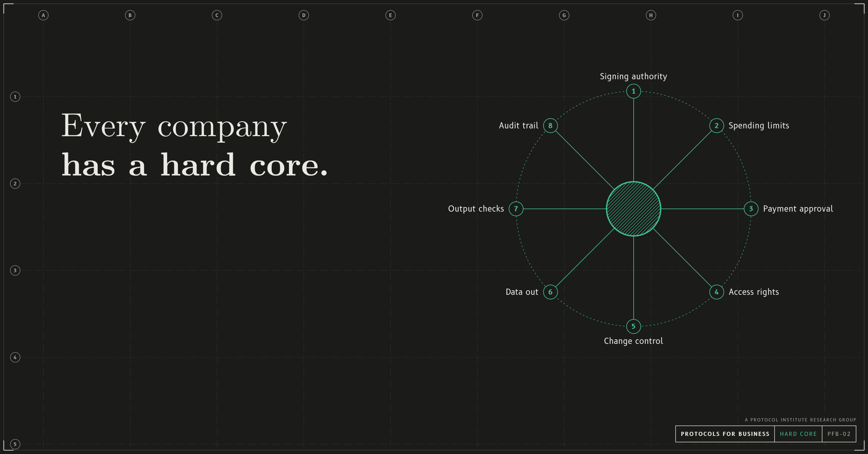868x454 pixels.
Task: Click the column J grid marker
Action: (x=825, y=15)
